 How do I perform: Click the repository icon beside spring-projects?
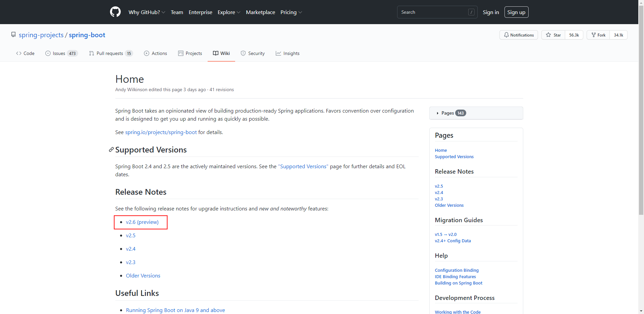[13, 35]
